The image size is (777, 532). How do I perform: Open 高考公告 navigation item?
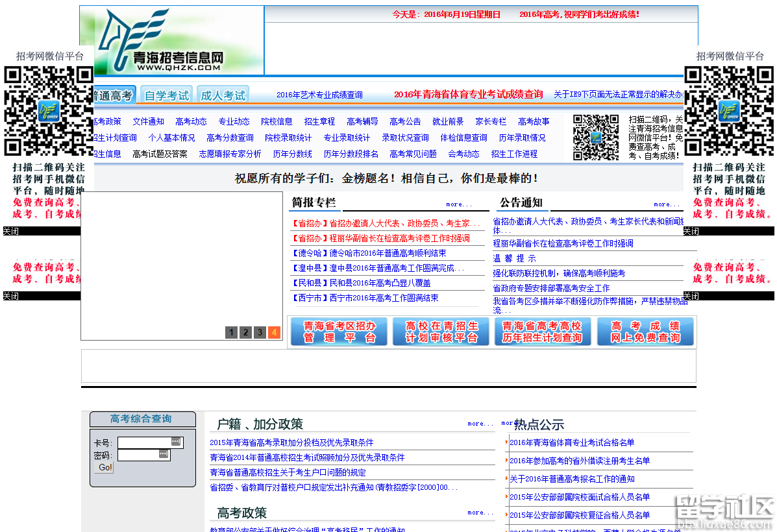[x=405, y=121]
